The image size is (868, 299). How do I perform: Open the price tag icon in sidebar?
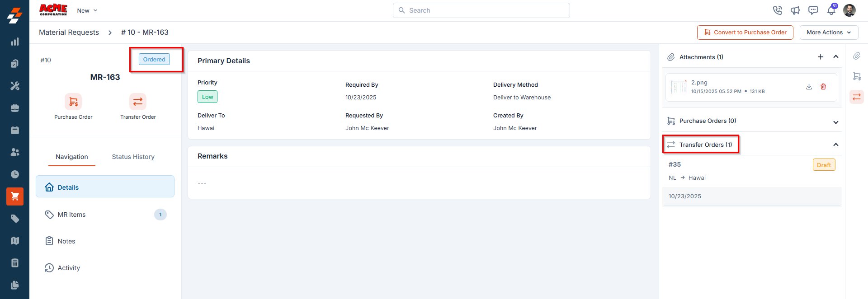tap(15, 219)
